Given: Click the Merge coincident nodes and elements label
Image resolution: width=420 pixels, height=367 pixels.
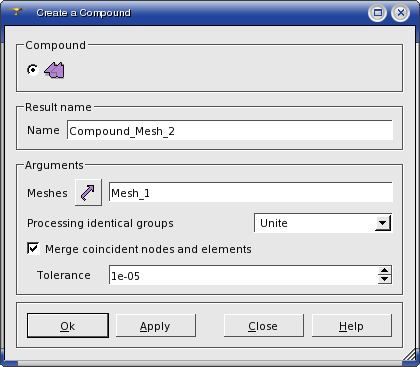Looking at the screenshot, I should pos(148,249).
